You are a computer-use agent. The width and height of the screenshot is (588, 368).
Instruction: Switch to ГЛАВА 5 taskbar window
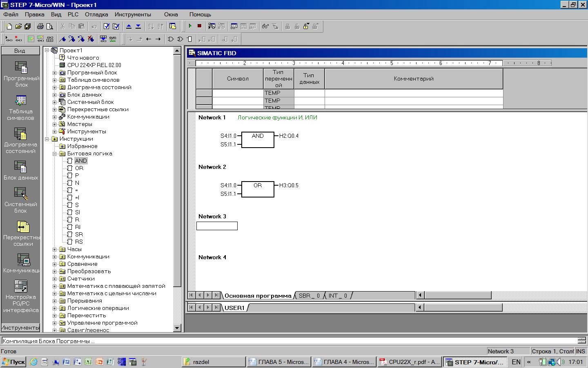tap(279, 362)
